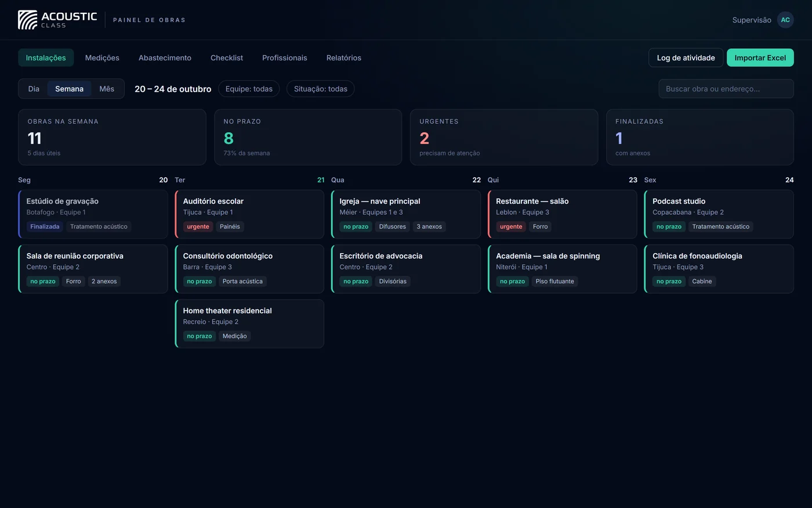
Task: Select the Academia — sala de spinning card
Action: click(x=563, y=269)
